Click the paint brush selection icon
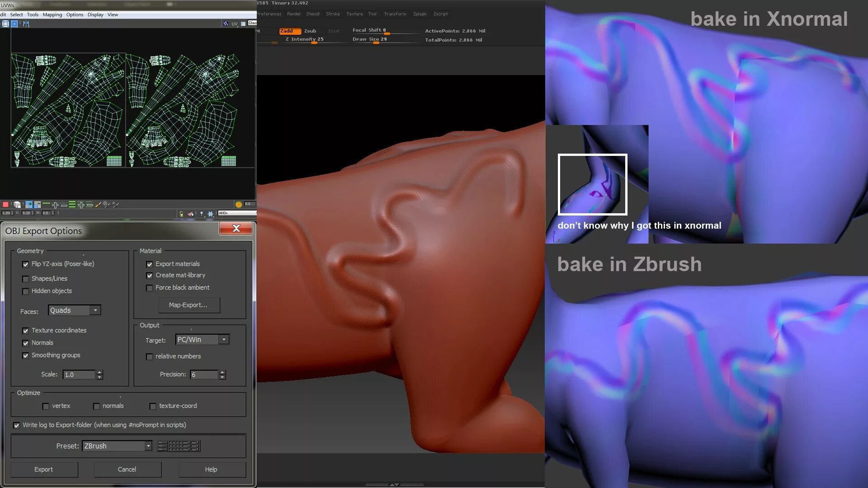Screen dimensions: 868x488 (x=98, y=205)
